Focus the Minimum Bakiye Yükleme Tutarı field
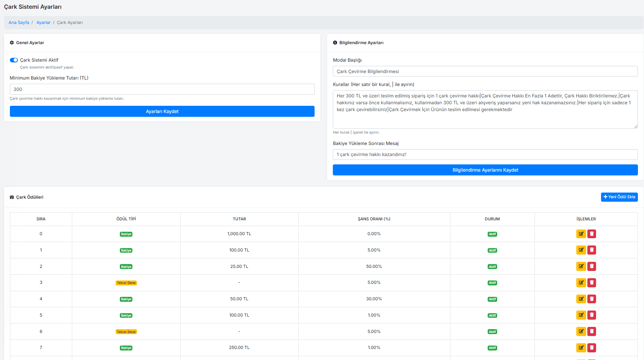The image size is (644, 360). coord(162,89)
